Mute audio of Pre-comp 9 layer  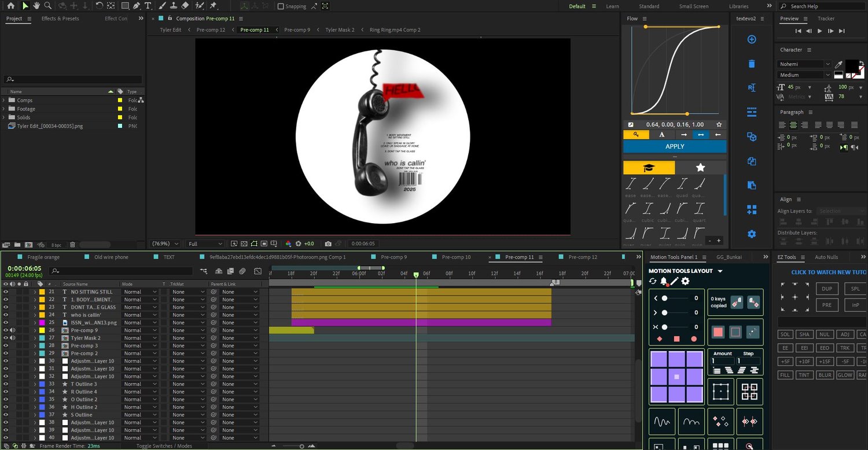[x=12, y=330]
